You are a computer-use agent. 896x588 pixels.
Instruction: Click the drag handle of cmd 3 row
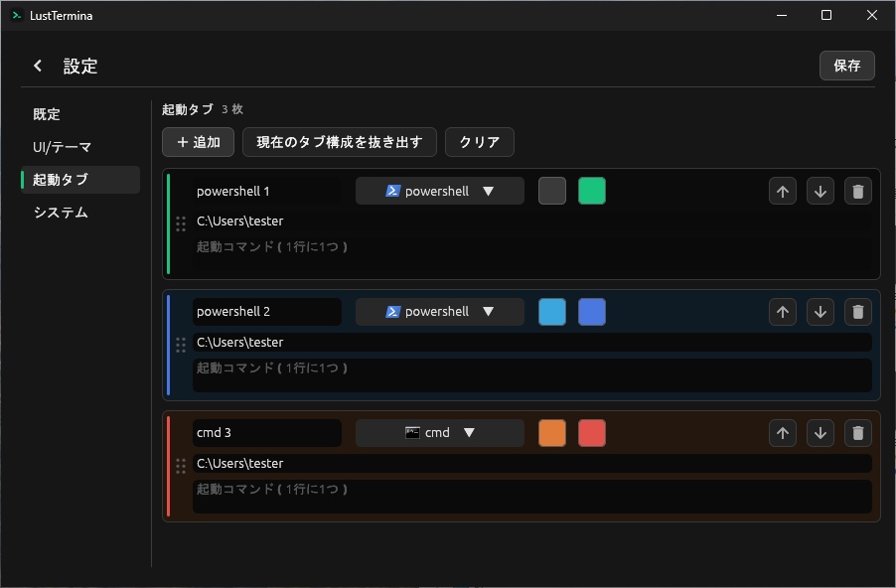pos(181,466)
